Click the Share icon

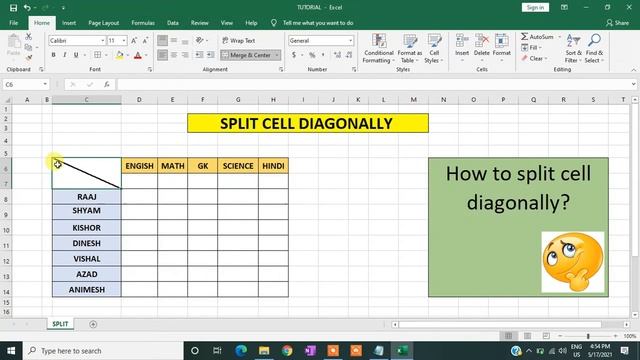(x=617, y=23)
